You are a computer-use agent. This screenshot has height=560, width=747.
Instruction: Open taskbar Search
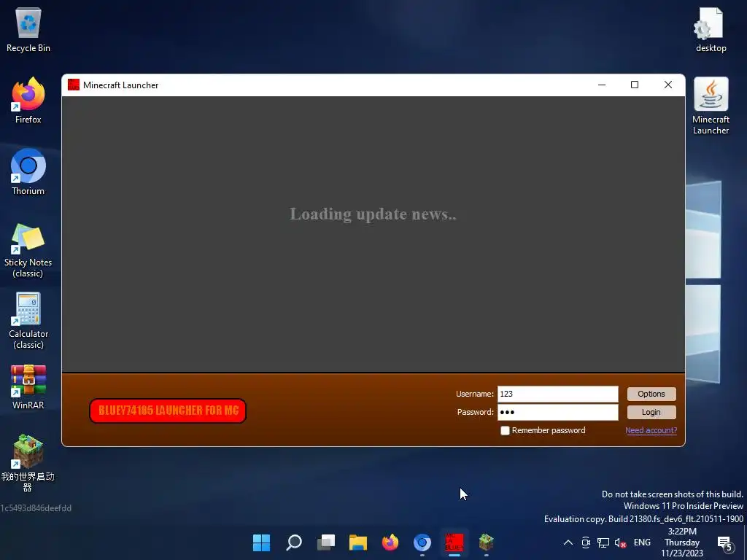(293, 542)
